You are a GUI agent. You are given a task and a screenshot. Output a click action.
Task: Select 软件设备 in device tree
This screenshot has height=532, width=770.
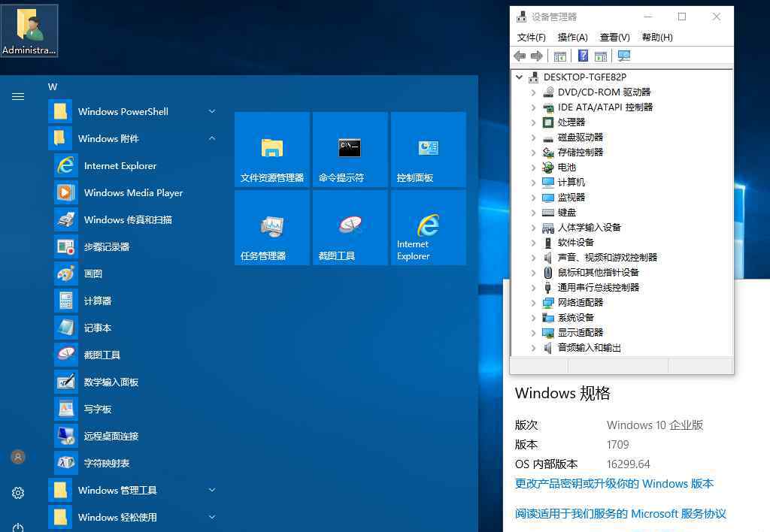(x=575, y=243)
